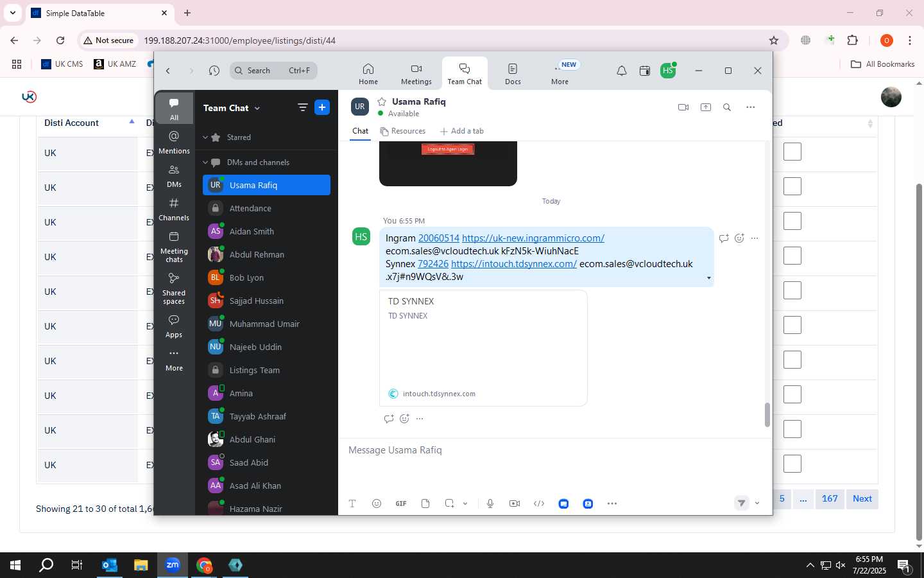Open screenshot options dropdown in composer

465,504
